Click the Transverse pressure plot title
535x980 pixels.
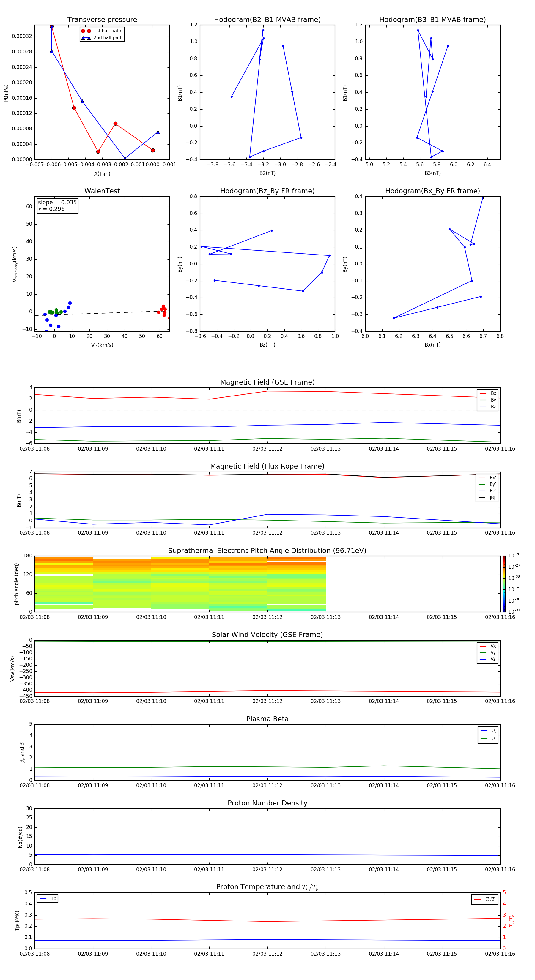102,20
